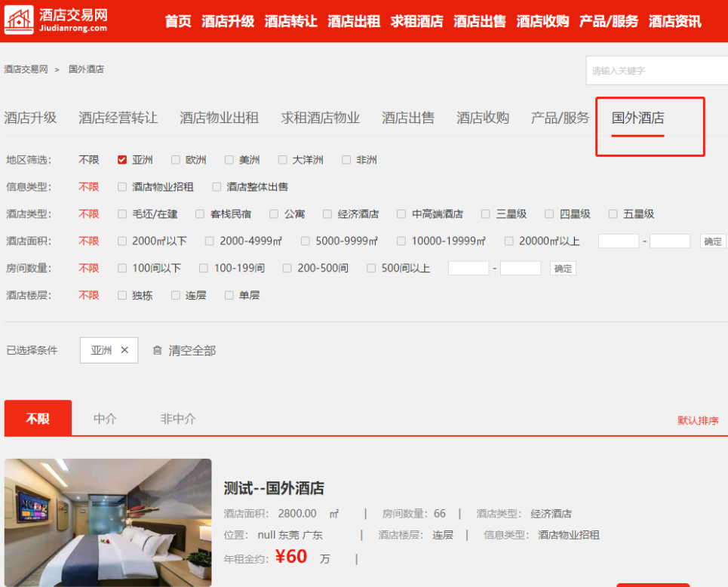Confirm custom area range with 确定

pos(713,241)
